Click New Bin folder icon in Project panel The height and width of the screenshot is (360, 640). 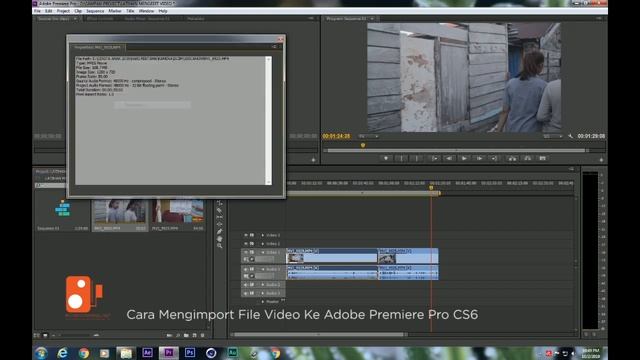[186, 335]
